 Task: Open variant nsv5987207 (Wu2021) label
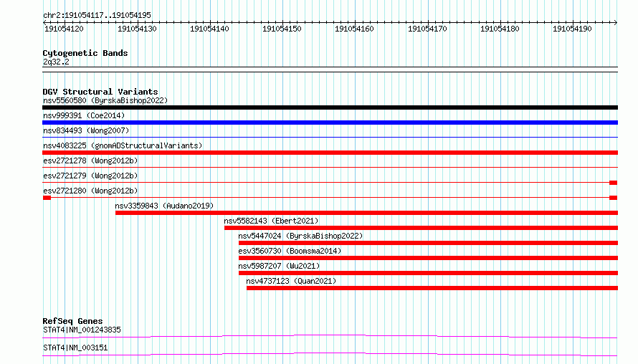279,266
